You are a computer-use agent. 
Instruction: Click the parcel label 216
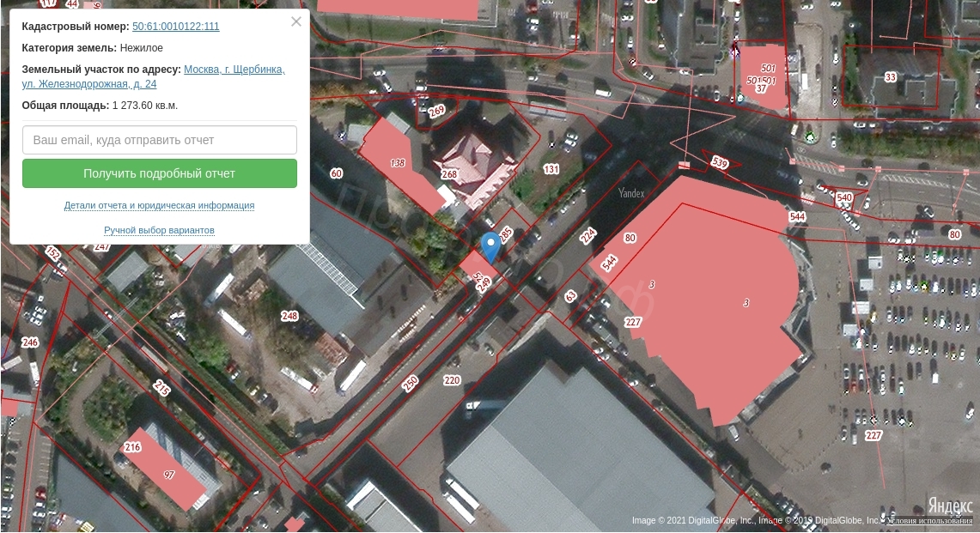(132, 447)
